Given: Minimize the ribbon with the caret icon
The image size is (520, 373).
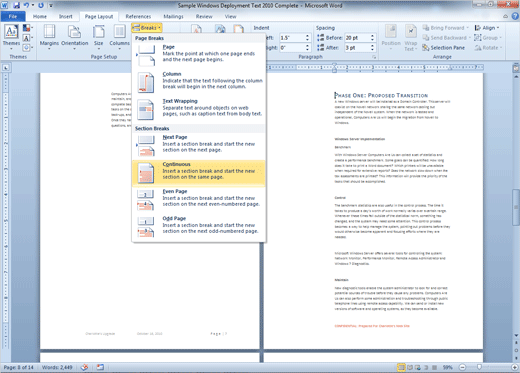Looking at the screenshot, I should coord(506,16).
